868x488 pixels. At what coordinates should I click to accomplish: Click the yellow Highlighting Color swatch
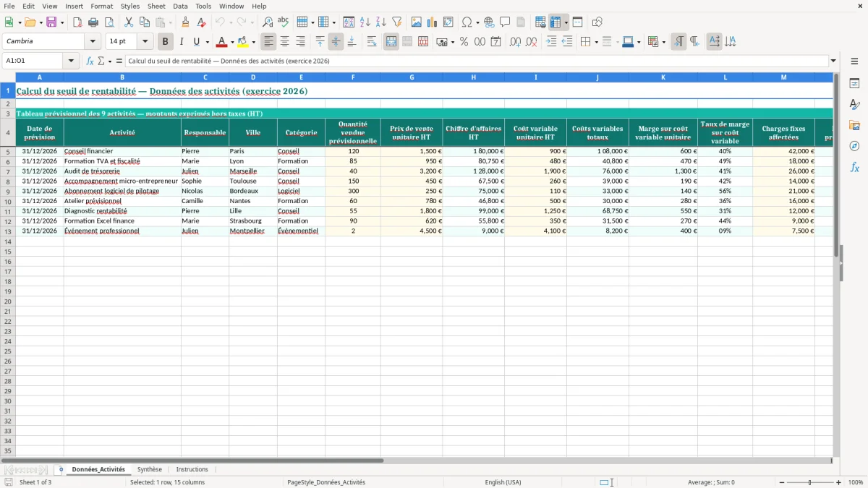tap(243, 42)
